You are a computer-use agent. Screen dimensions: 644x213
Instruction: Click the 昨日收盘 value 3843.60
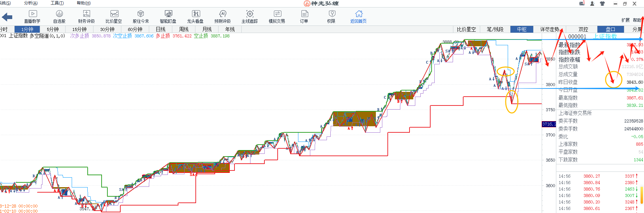click(635, 82)
